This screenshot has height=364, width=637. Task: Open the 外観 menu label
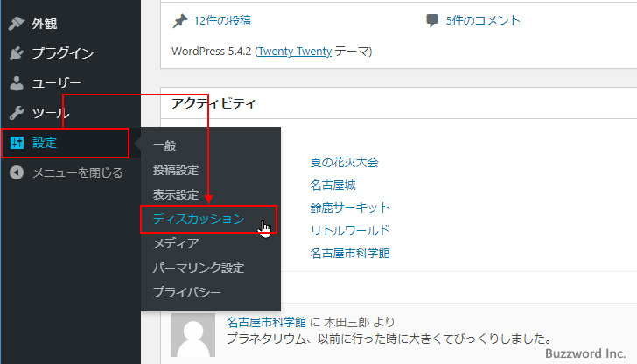click(45, 24)
